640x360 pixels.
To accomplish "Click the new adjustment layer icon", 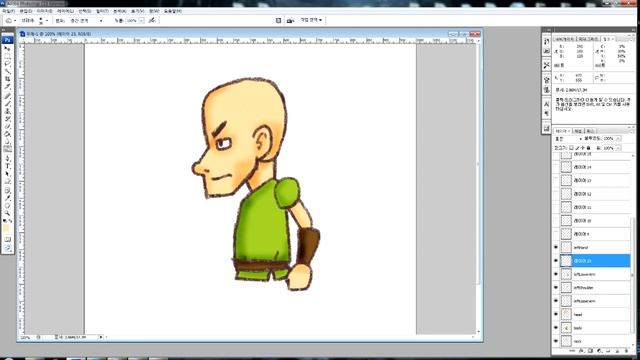I will coord(599,351).
